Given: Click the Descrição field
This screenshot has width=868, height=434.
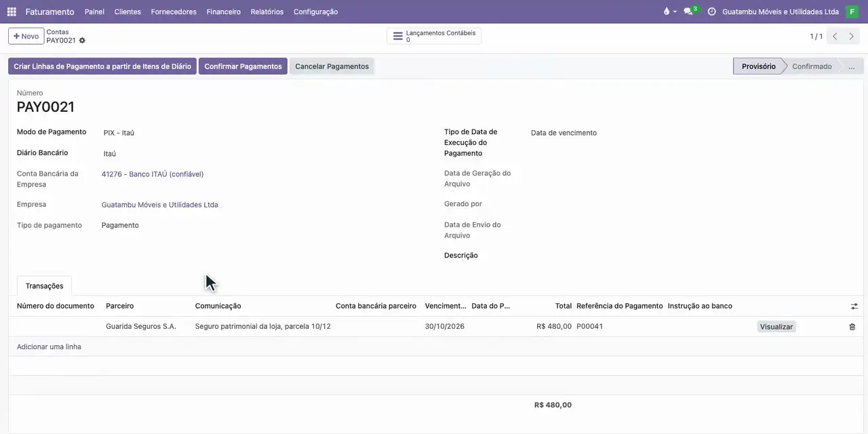Looking at the screenshot, I should coord(692,256).
